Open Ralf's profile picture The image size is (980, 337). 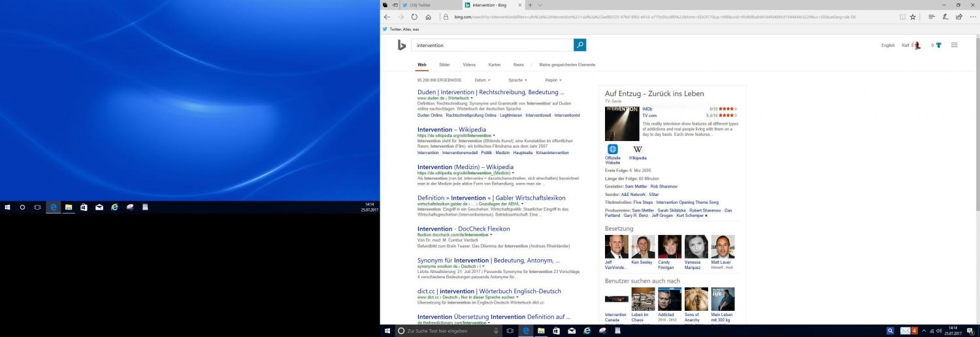click(x=917, y=45)
